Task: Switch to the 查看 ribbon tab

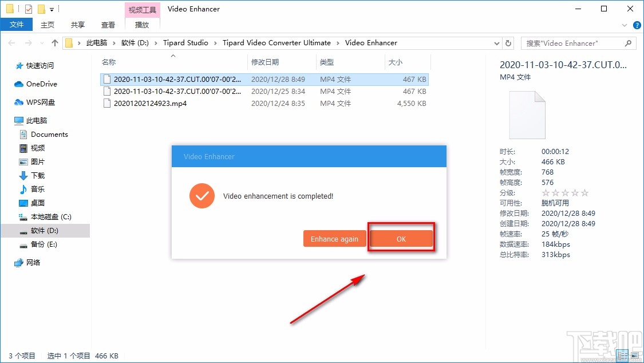Action: tap(108, 25)
